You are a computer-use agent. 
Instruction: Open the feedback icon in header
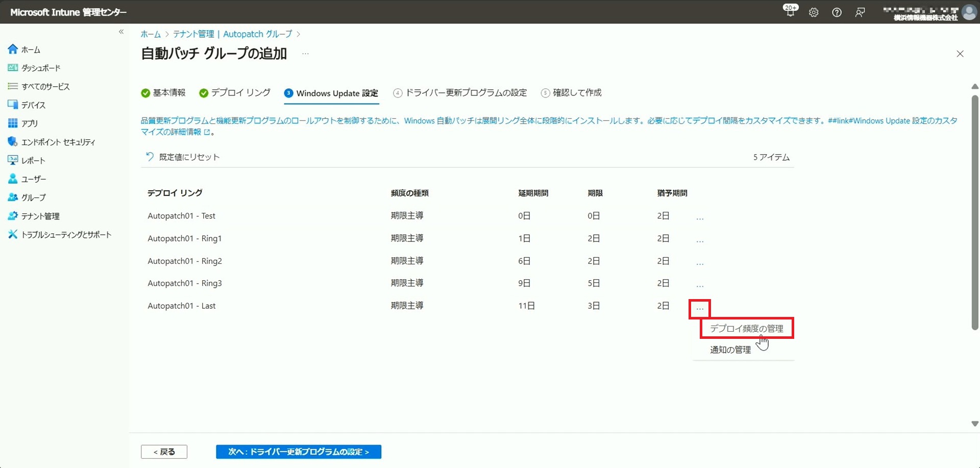coord(860,12)
